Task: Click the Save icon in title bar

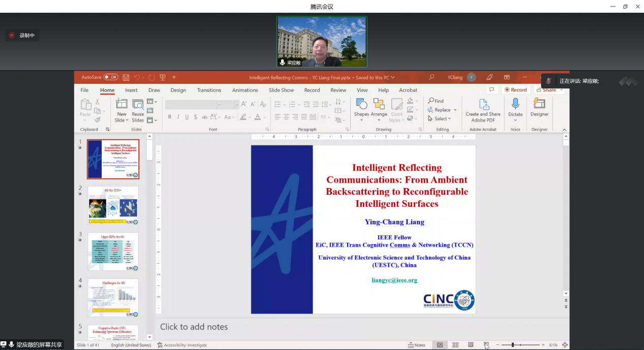Action: pos(126,77)
